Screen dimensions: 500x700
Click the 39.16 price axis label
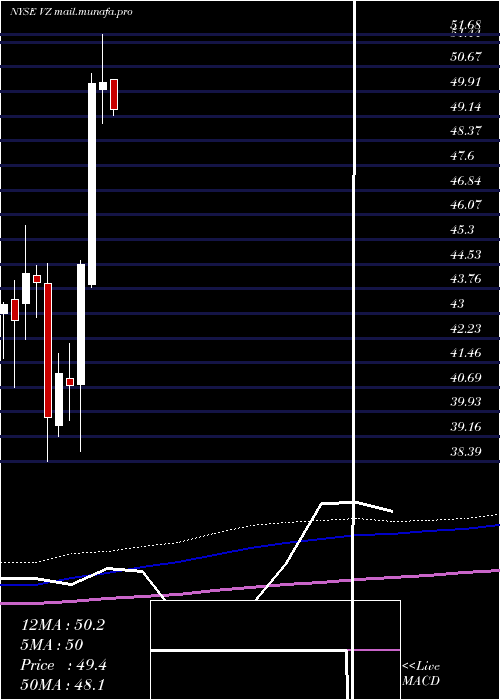coord(466,427)
